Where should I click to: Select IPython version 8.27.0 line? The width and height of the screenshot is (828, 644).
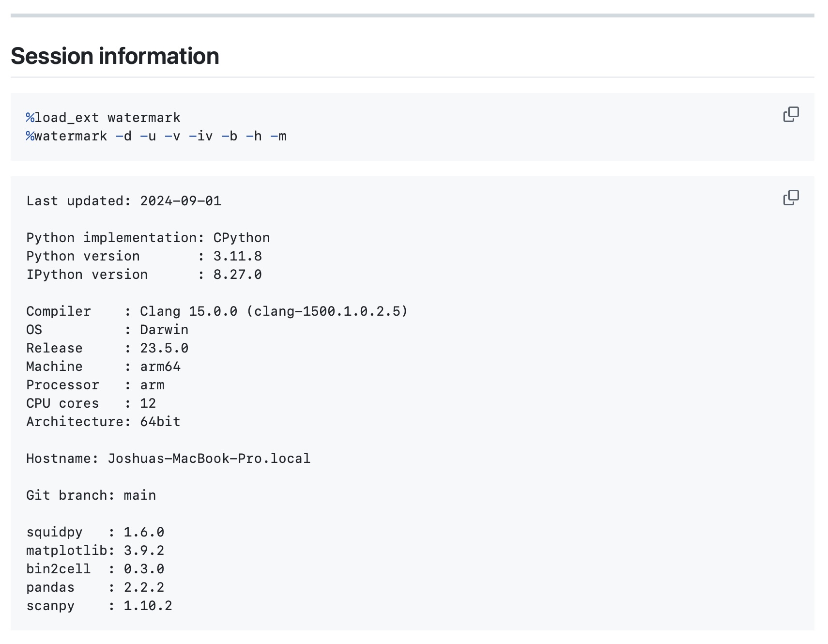144,275
